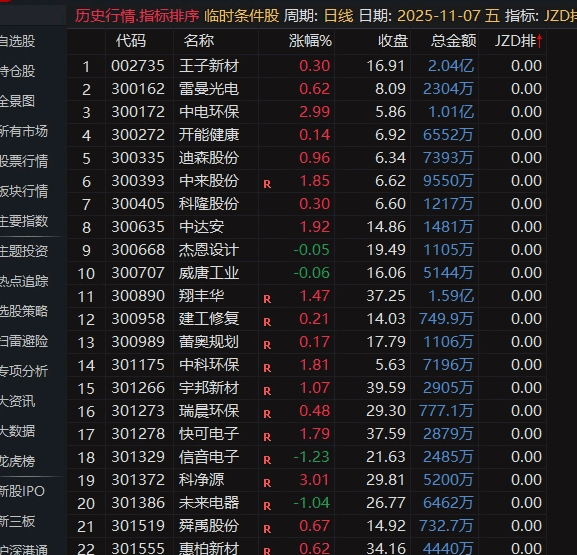Viewport: 577px width, 555px height.
Task: Select stock code 300162
Action: pyautogui.click(x=138, y=89)
